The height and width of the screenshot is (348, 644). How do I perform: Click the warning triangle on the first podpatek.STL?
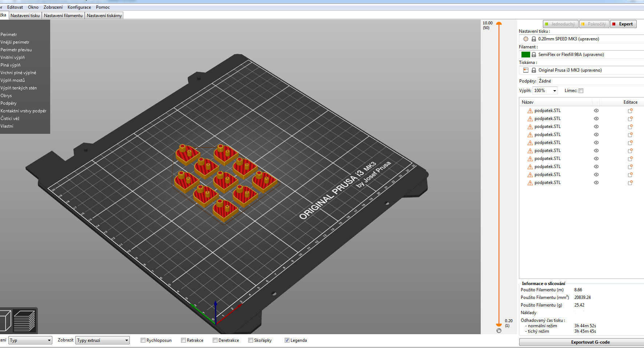(530, 111)
